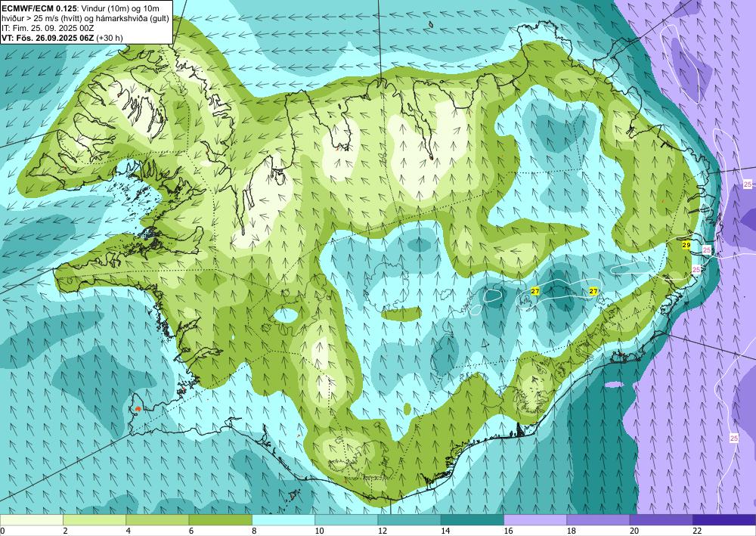Click the legend scale value "10"
This screenshot has width=756, height=536.
(x=319, y=531)
